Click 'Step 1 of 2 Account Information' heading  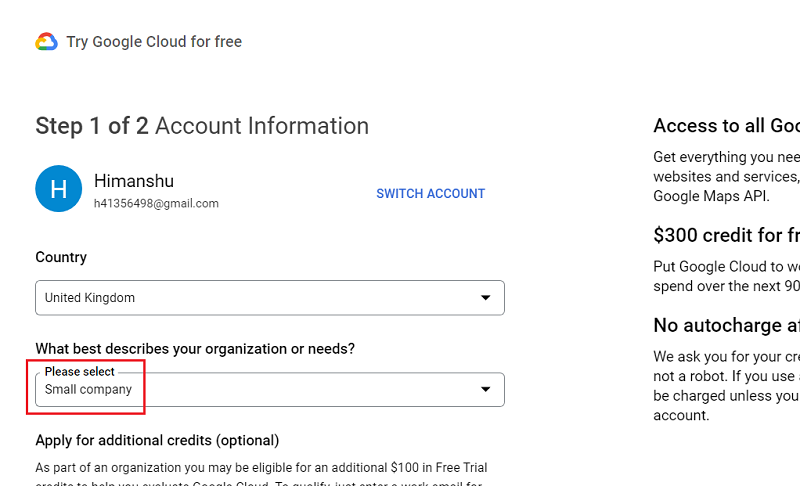pos(202,126)
